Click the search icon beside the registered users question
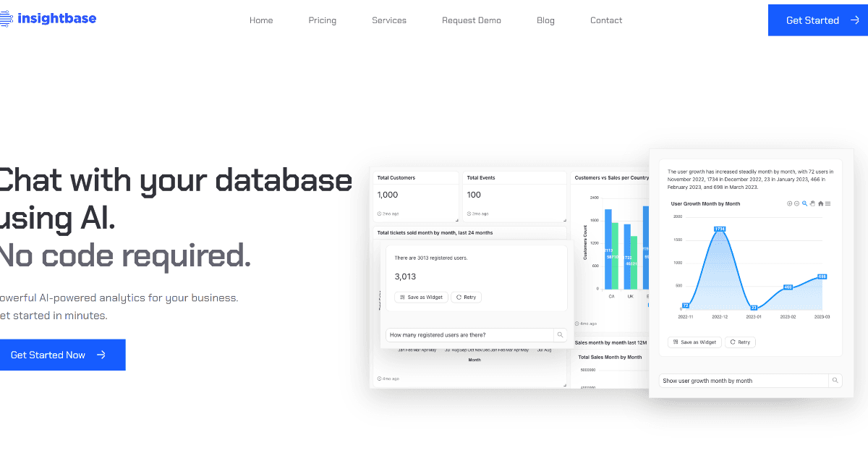The image size is (868, 456). (x=560, y=334)
